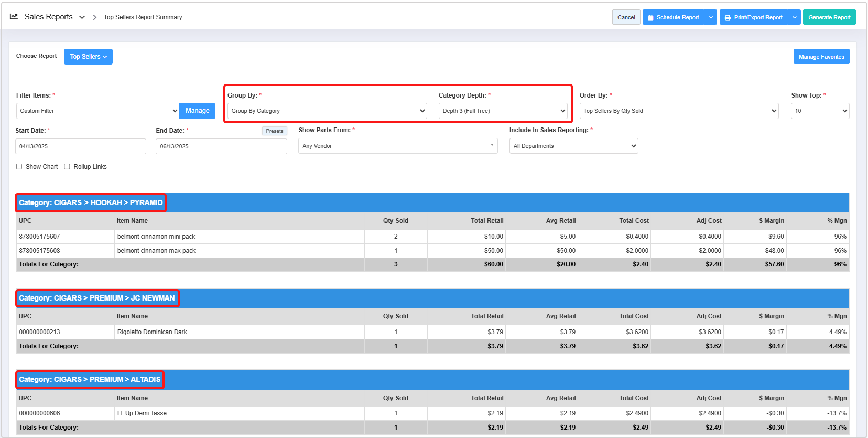Viewport: 868px width, 438px height.
Task: Open the Print/Export Report split-button arrow
Action: (795, 17)
